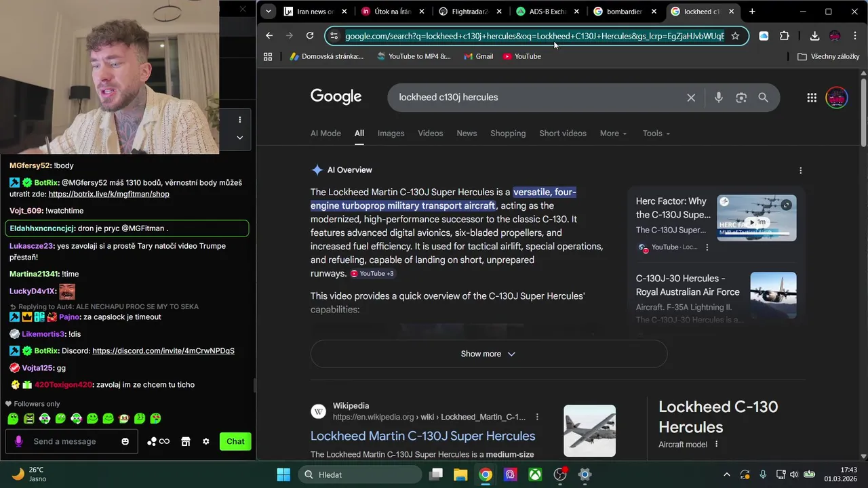This screenshot has height=488, width=868.
Task: Click the YouTube +3 sources chip
Action: pos(372,274)
